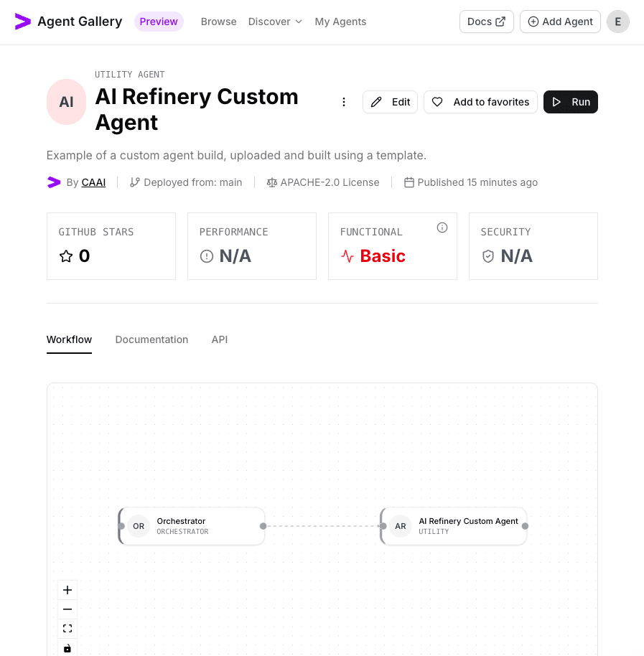The width and height of the screenshot is (644, 656).
Task: Click the heart icon next to Add to favorites
Action: point(437,101)
